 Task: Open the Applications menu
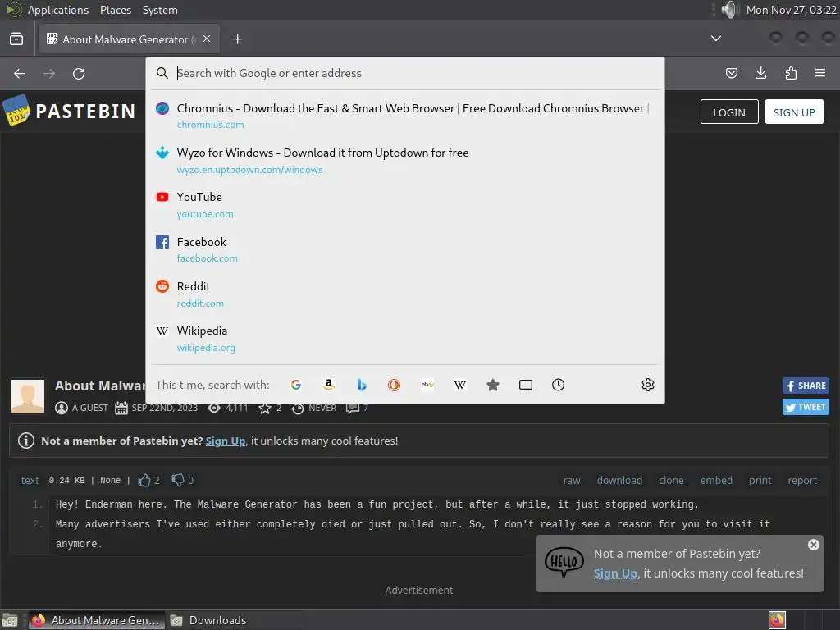[58, 10]
